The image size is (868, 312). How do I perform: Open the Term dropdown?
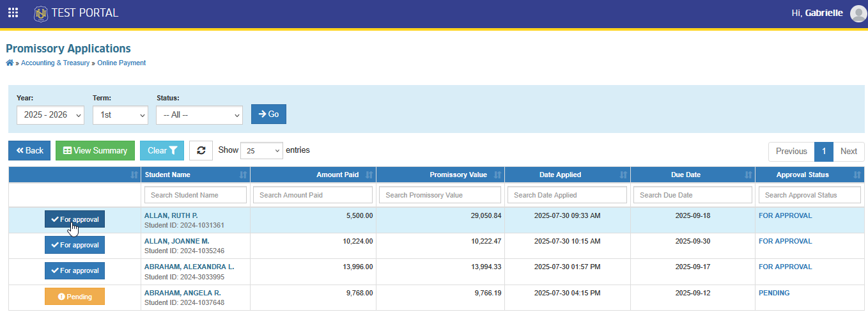click(120, 115)
